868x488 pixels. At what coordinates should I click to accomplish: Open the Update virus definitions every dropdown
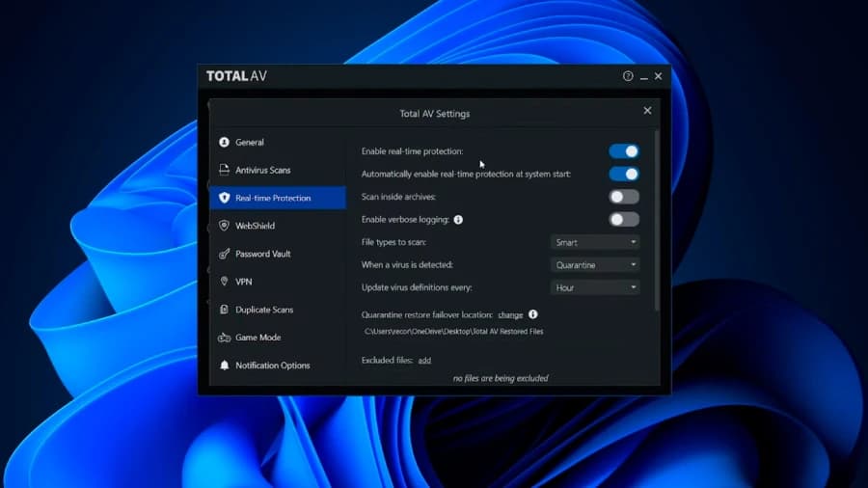click(x=595, y=287)
